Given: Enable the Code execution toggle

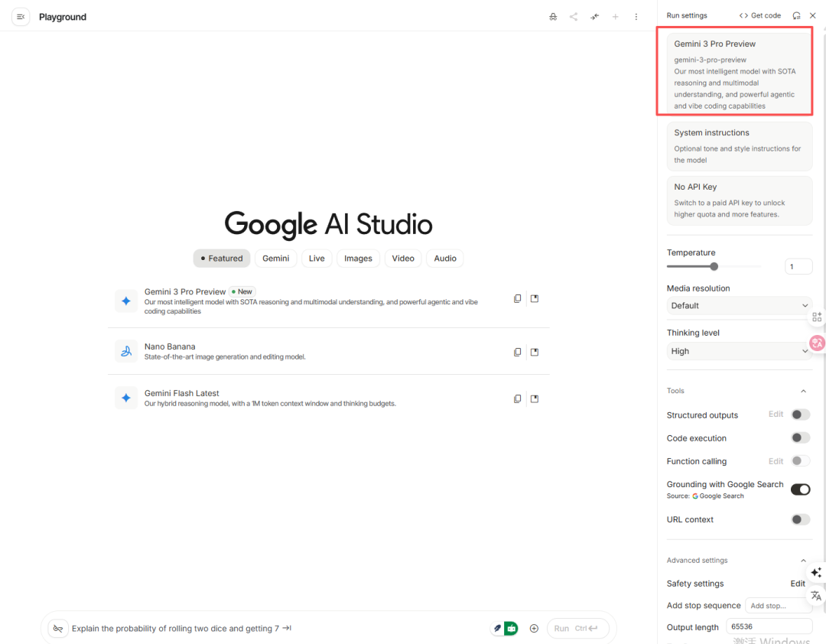Looking at the screenshot, I should pyautogui.click(x=800, y=438).
